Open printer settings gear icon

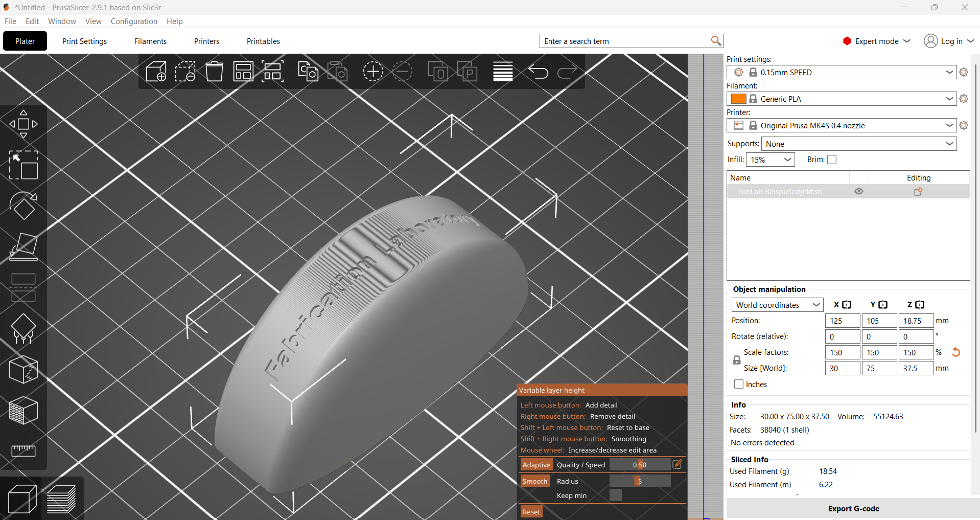[964, 125]
